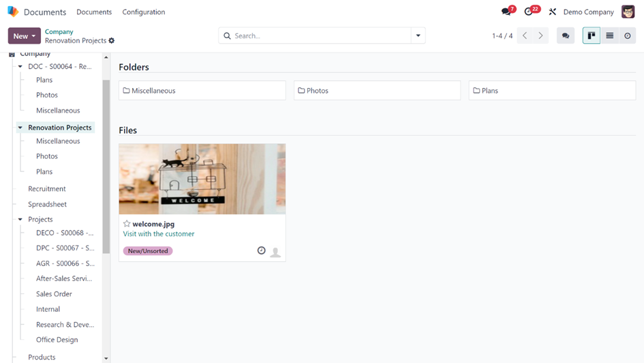The height and width of the screenshot is (363, 644).
Task: Collapse the Renovation Projects folder
Action: (x=20, y=128)
